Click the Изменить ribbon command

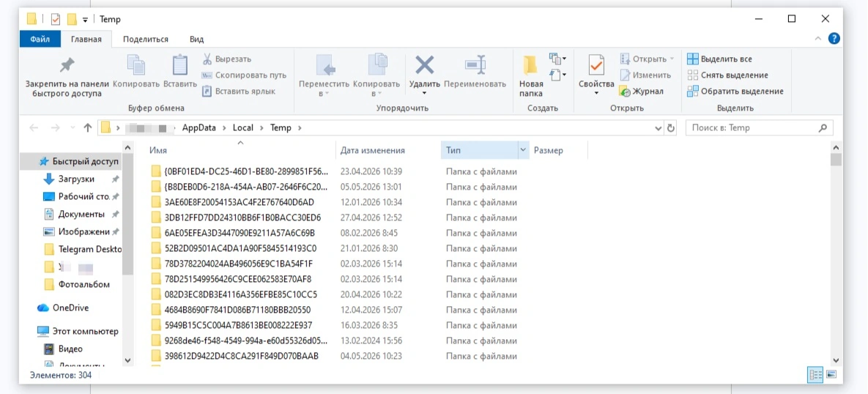click(645, 75)
